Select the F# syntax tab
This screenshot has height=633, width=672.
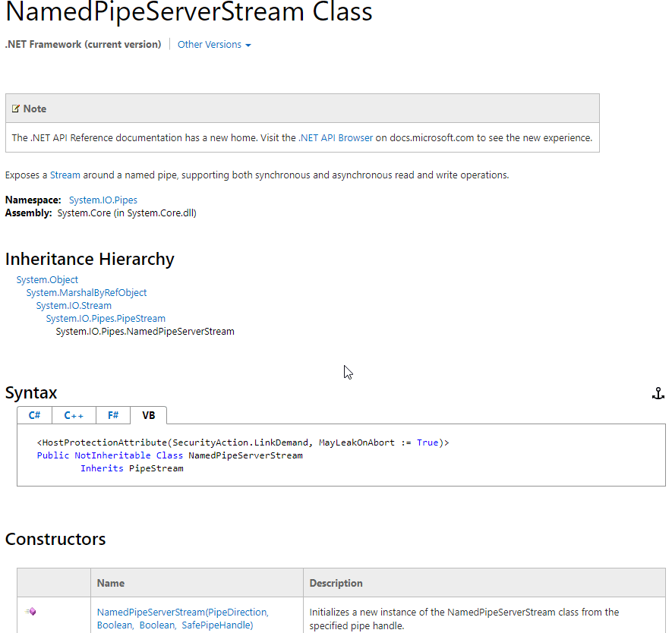[112, 415]
